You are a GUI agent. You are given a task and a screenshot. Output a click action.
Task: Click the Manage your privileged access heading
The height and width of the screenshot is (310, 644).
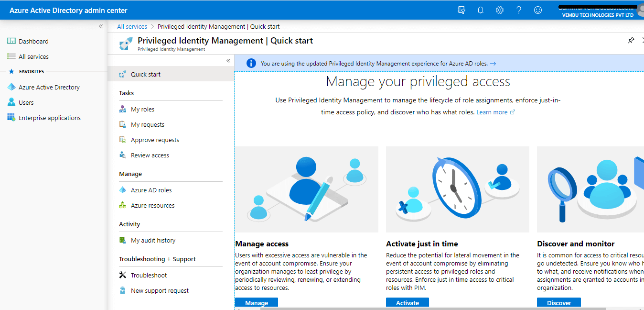click(x=418, y=82)
